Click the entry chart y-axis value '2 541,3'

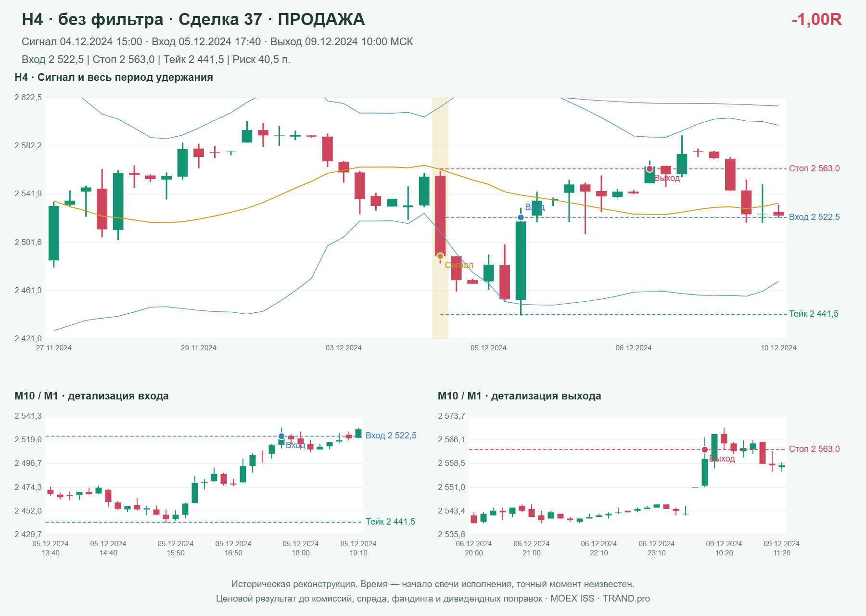(28, 416)
